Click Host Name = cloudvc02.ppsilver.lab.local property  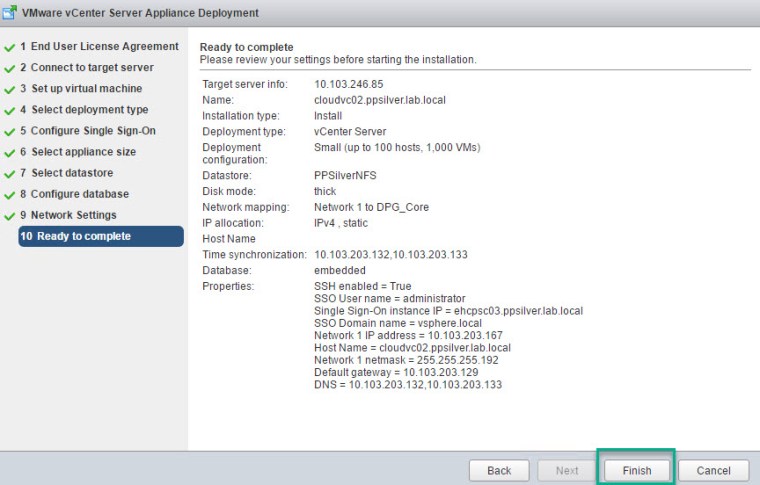[412, 348]
